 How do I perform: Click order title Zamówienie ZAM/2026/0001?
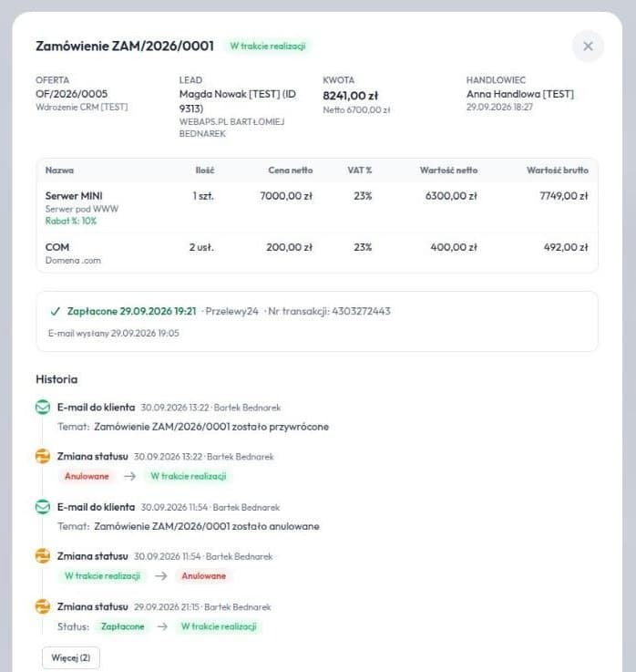125,46
